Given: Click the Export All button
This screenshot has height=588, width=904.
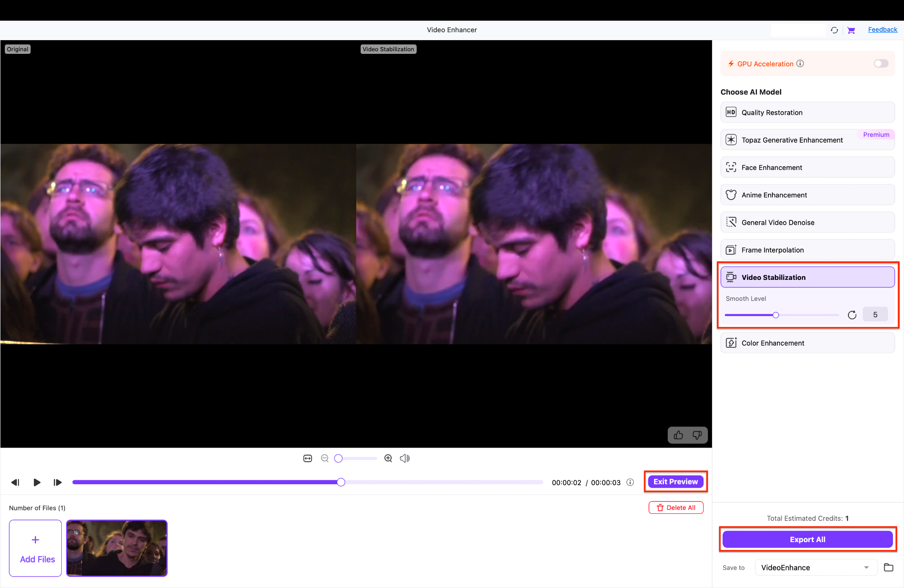Looking at the screenshot, I should tap(807, 539).
